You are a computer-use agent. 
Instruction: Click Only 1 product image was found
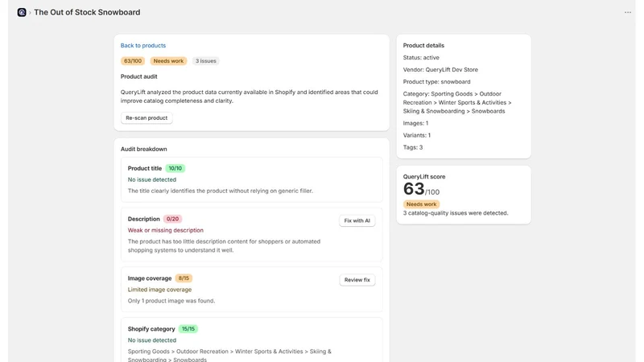point(171,301)
